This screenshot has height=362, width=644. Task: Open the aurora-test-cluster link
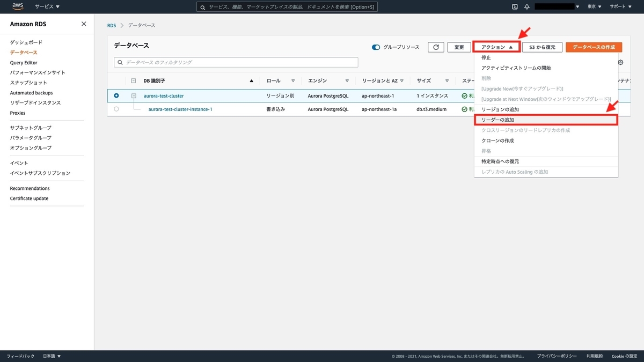[164, 95]
